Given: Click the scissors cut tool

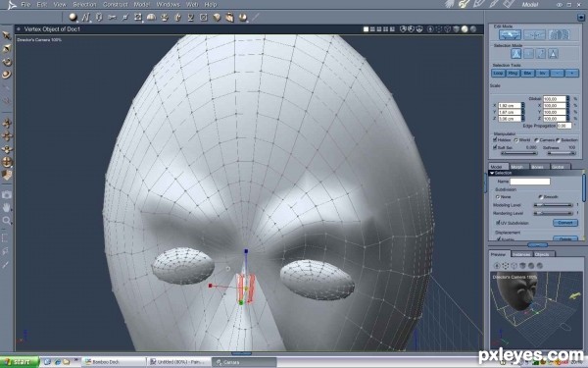Looking at the screenshot, I should tap(112, 17).
